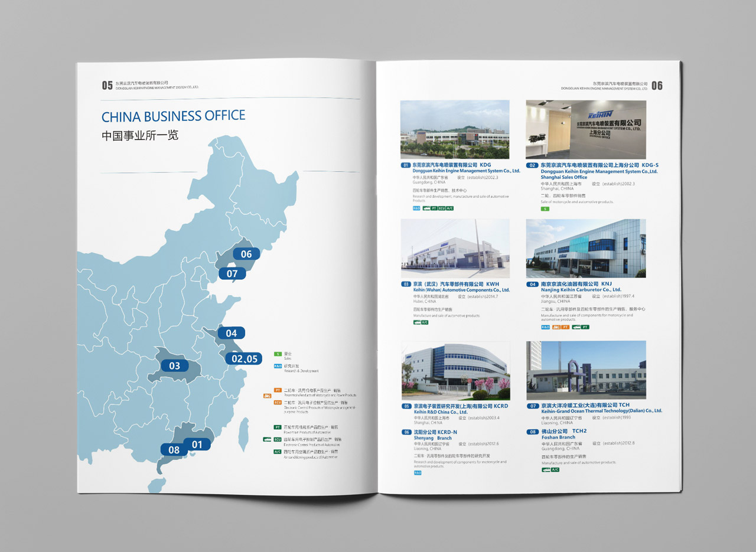Screen dimensions: 756x552
Task: Open Shanghai office Keihin sign photo
Action: click(x=586, y=129)
